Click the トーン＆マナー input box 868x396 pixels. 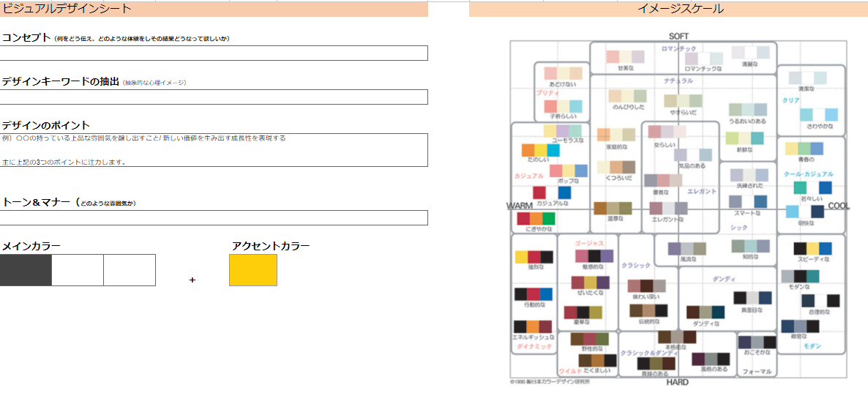pyautogui.click(x=214, y=218)
